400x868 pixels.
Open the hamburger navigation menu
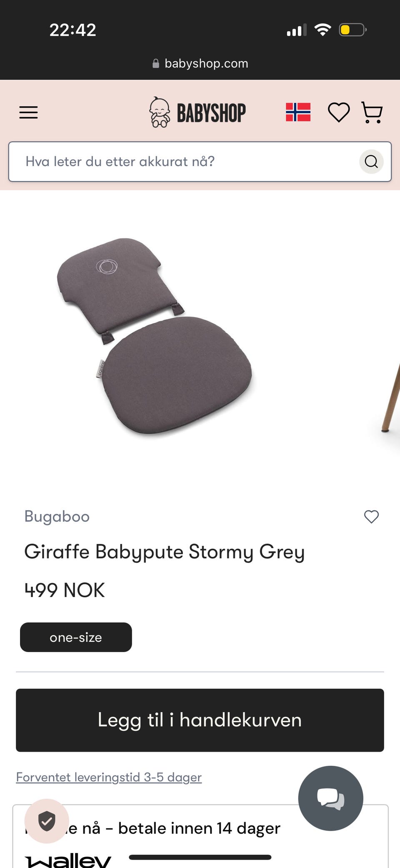tap(28, 113)
